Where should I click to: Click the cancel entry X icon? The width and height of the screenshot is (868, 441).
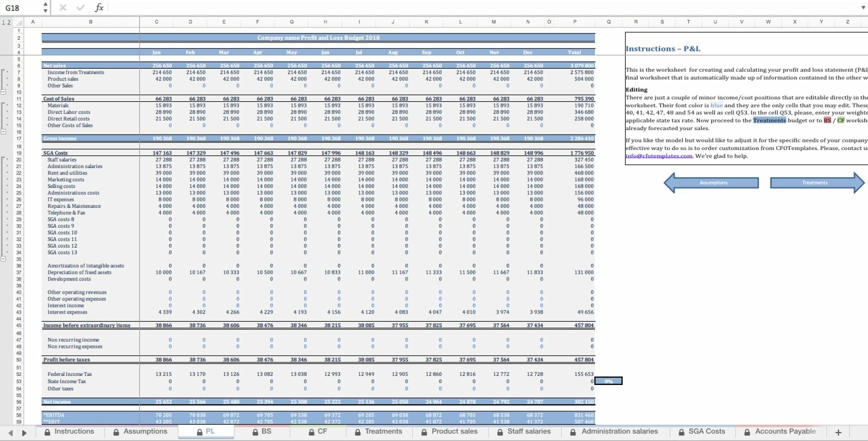pos(63,8)
